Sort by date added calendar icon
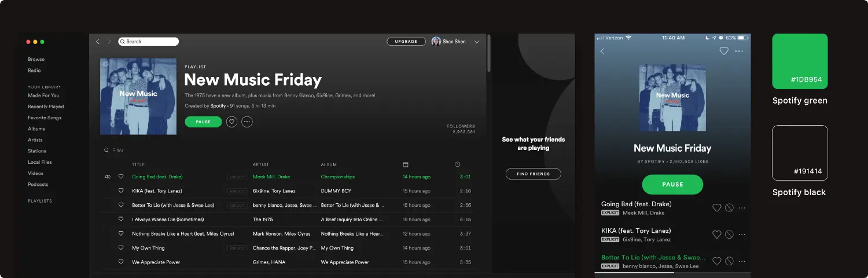The width and height of the screenshot is (868, 278). [x=406, y=164]
